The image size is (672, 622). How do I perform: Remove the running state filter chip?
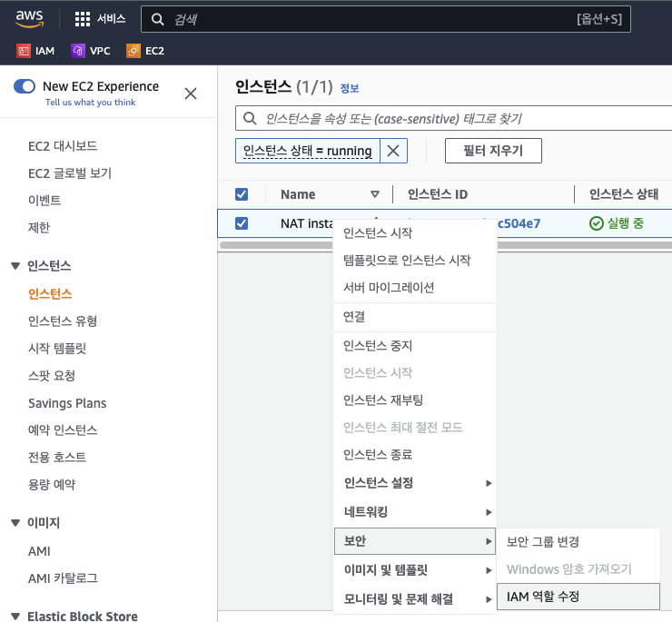[393, 151]
